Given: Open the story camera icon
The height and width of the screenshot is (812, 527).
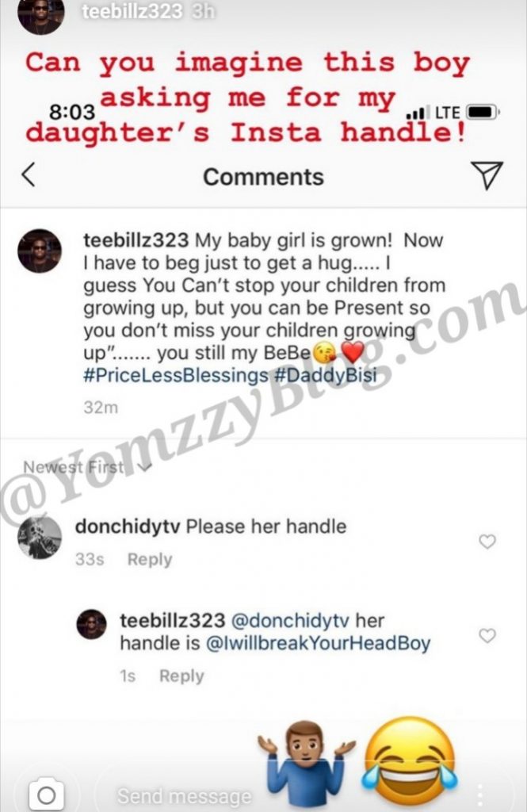Looking at the screenshot, I should 47,794.
